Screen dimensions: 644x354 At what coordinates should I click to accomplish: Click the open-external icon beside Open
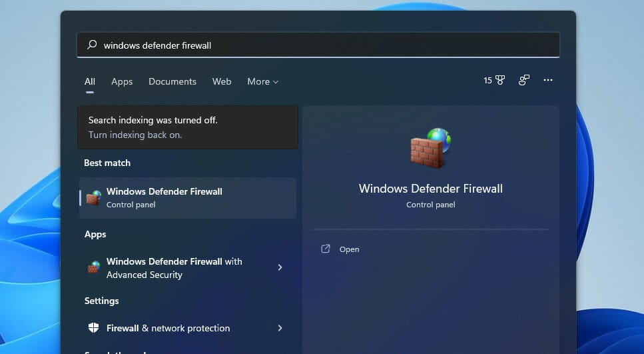click(x=325, y=249)
